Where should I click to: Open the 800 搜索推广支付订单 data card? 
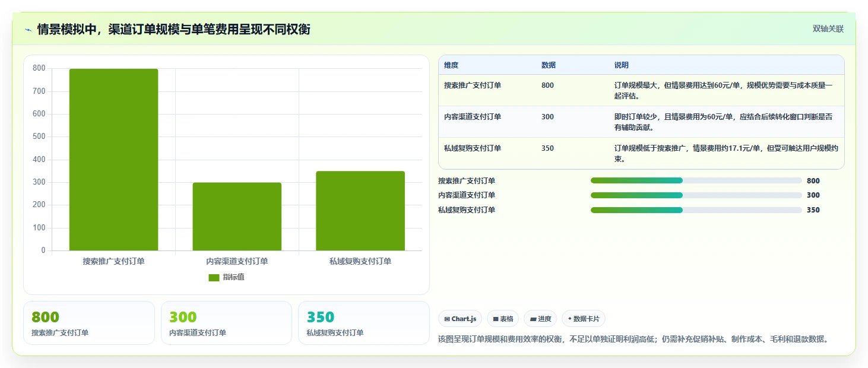pyautogui.click(x=89, y=323)
